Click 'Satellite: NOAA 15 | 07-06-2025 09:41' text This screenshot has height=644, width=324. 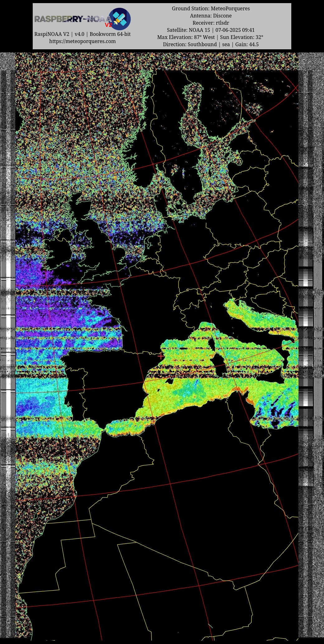click(x=211, y=30)
